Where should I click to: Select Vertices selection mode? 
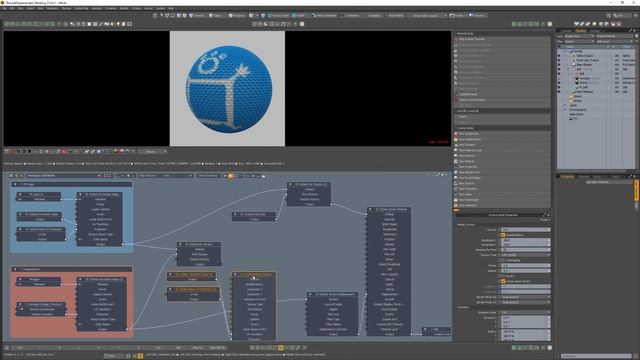click(198, 16)
